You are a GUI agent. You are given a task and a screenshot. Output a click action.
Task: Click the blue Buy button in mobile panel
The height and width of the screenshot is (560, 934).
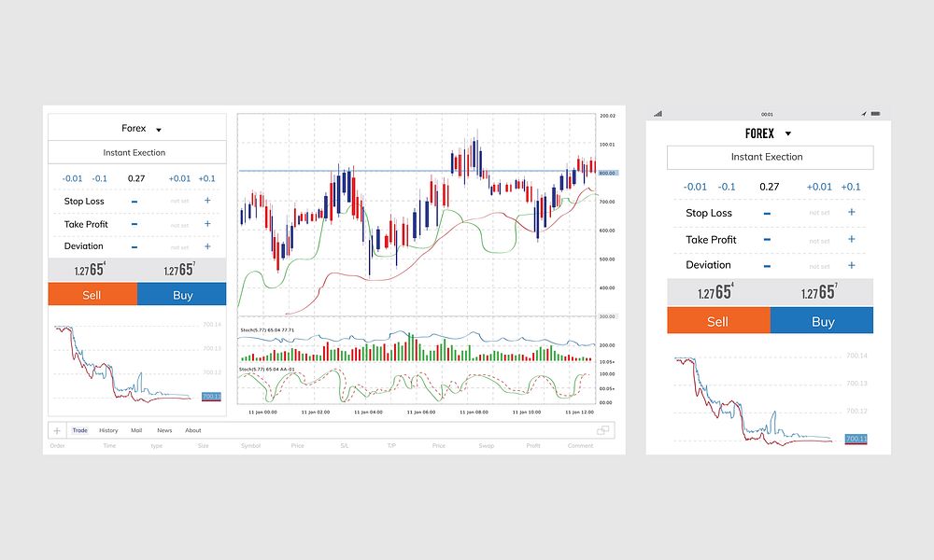point(822,320)
